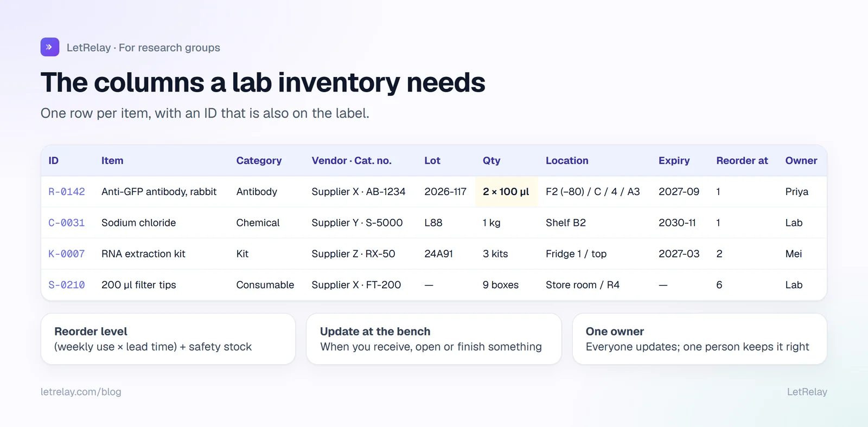The image size is (868, 427).
Task: Click the Location column header
Action: coord(567,160)
